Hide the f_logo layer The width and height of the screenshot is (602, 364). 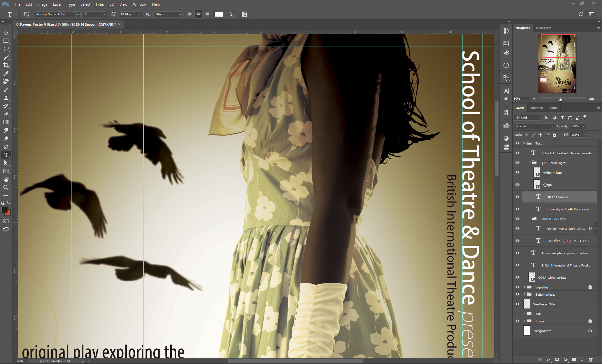(517, 185)
